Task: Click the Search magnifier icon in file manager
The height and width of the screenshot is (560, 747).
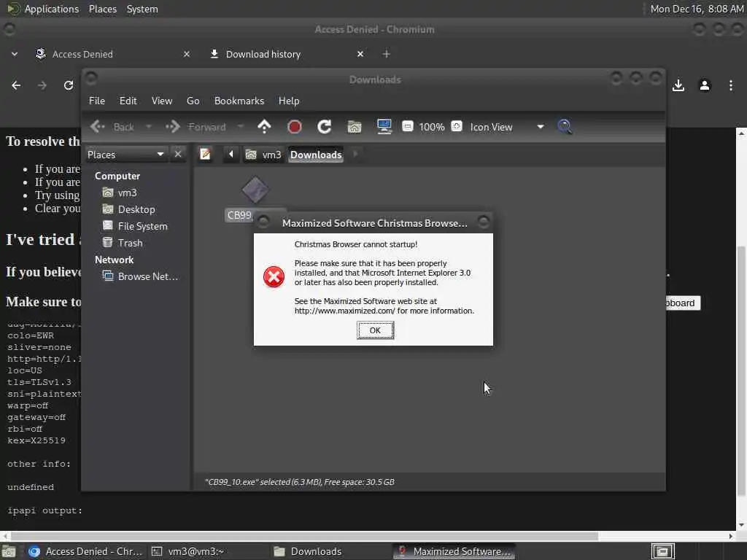Action: (x=565, y=127)
